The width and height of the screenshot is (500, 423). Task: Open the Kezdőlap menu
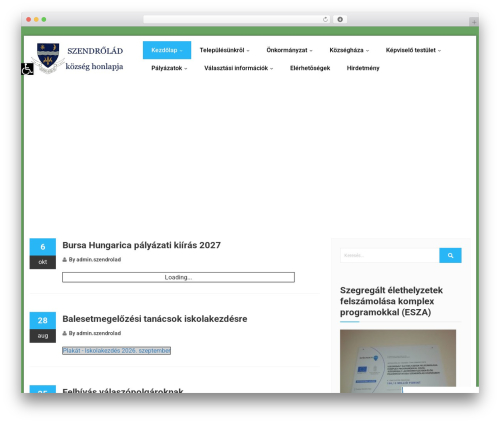pyautogui.click(x=167, y=50)
